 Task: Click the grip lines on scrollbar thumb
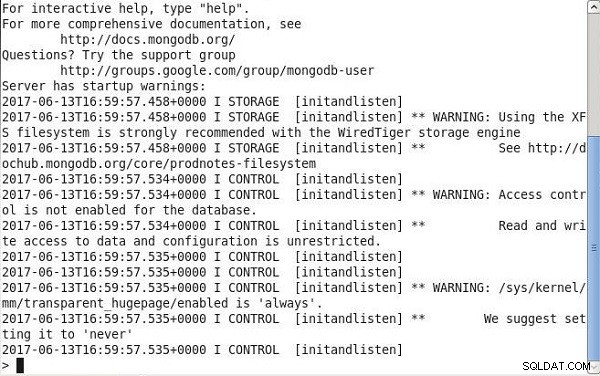pyautogui.click(x=593, y=249)
